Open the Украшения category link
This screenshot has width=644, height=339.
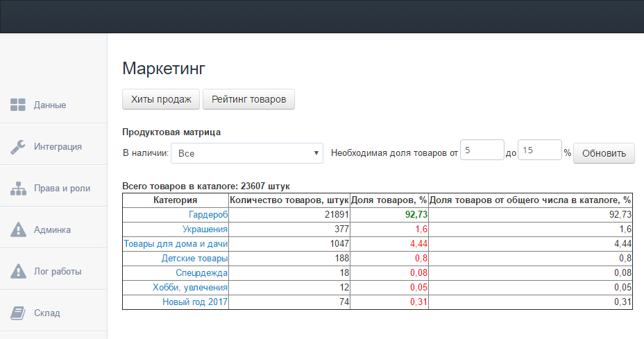[205, 229]
